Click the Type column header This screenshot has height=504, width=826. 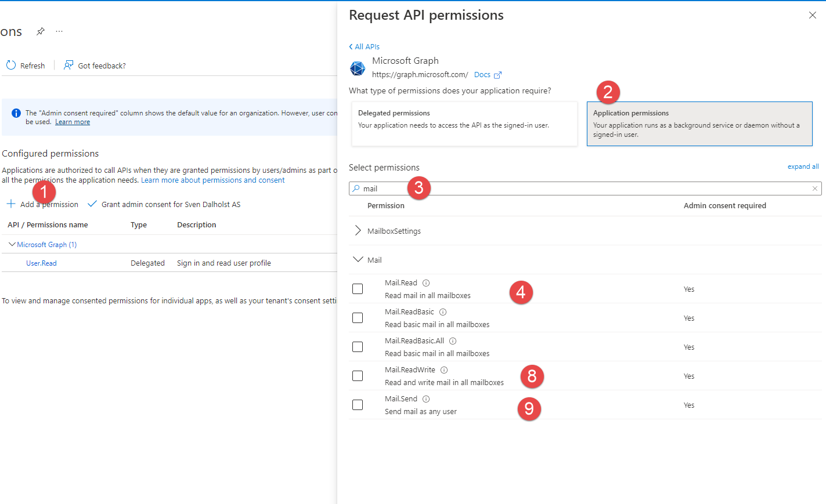coord(139,225)
